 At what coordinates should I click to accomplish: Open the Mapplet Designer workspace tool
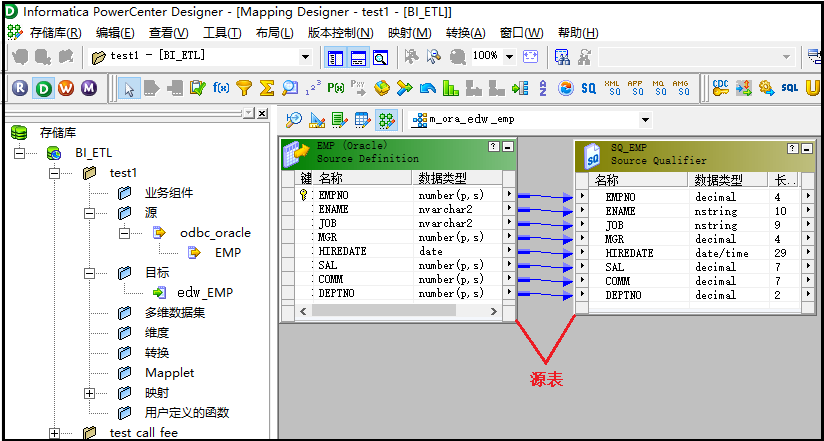pyautogui.click(x=363, y=120)
